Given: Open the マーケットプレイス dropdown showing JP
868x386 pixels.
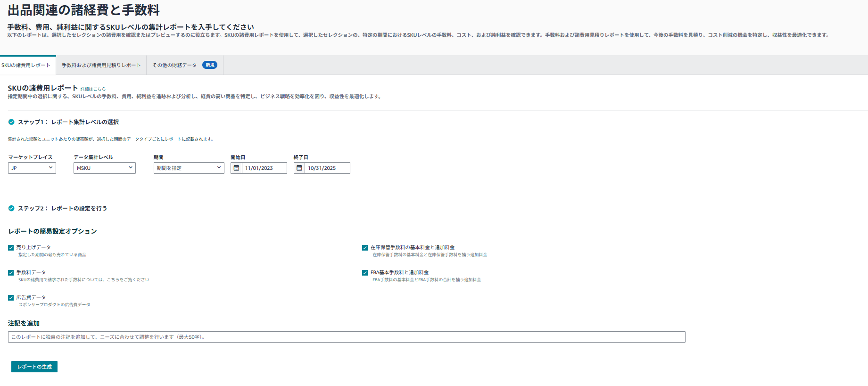Looking at the screenshot, I should tap(32, 168).
